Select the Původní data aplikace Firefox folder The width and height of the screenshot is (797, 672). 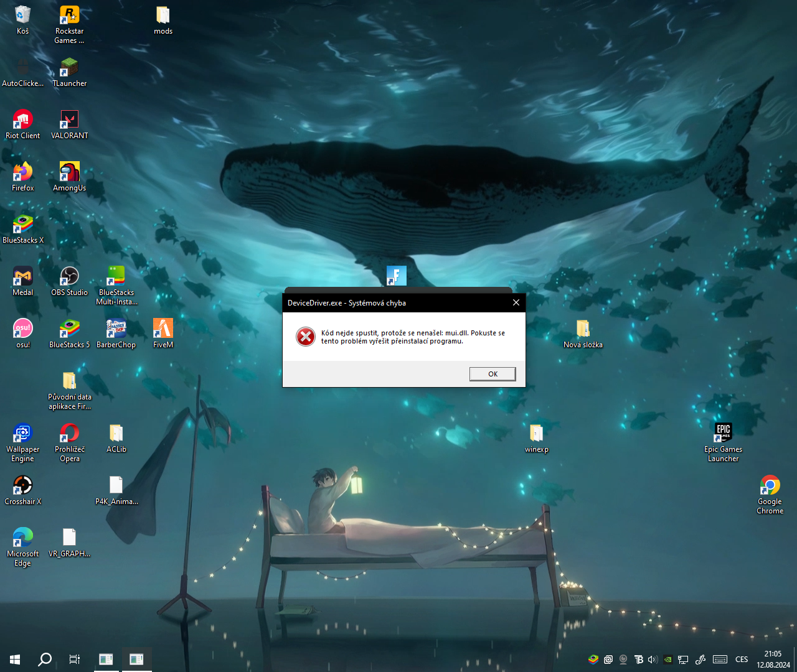pyautogui.click(x=69, y=391)
